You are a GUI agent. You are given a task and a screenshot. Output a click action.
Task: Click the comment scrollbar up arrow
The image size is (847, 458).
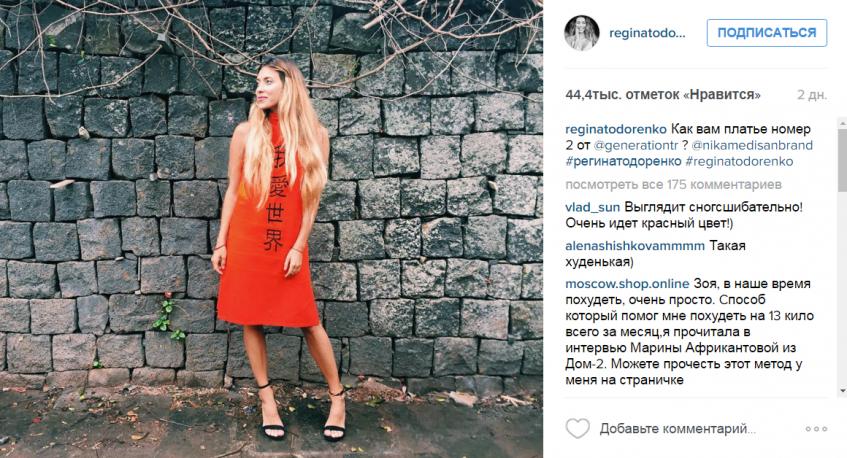[x=842, y=123]
